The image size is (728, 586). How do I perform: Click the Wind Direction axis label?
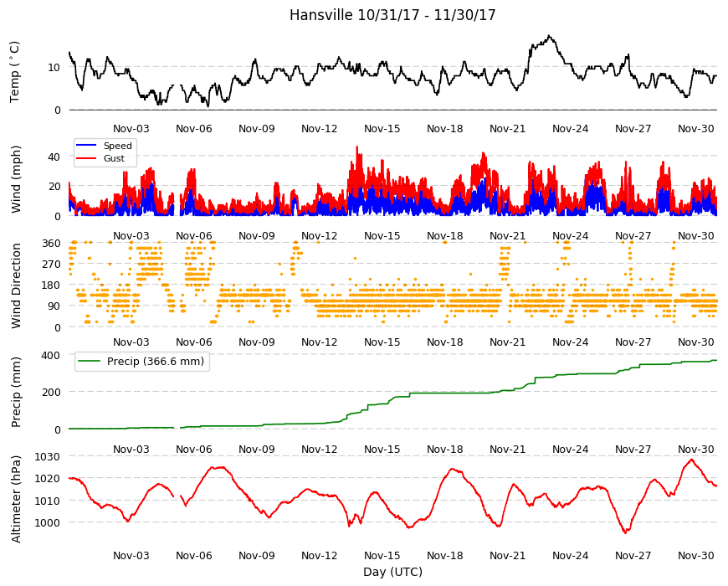pos(16,285)
